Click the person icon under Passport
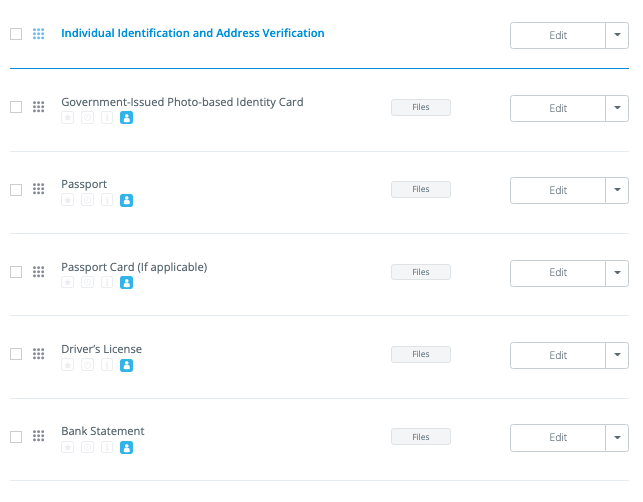The width and height of the screenshot is (643, 502). click(x=127, y=200)
